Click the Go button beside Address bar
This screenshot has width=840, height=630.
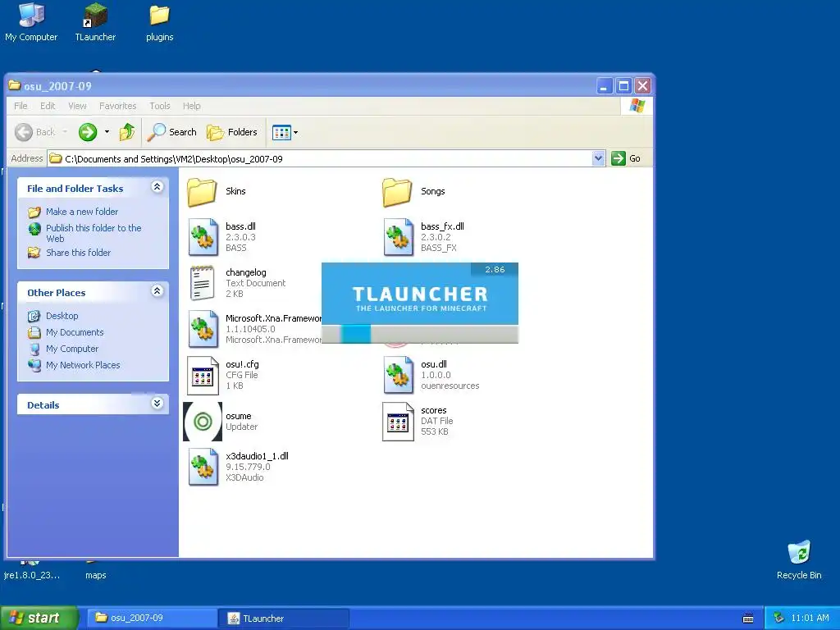coord(626,158)
